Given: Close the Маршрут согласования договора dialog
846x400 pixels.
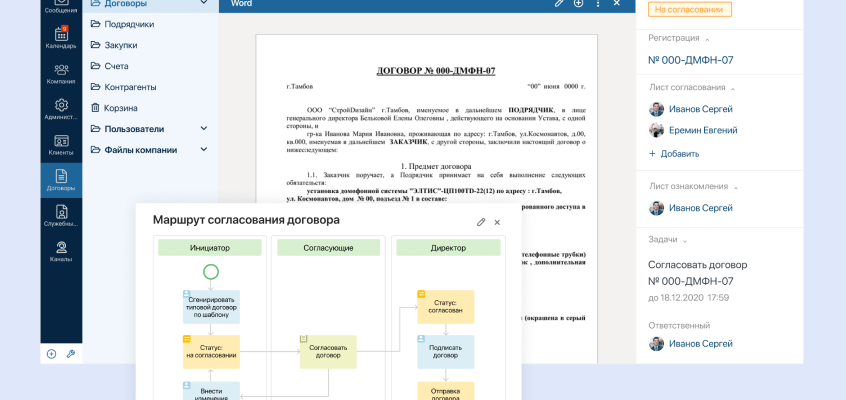Looking at the screenshot, I should 497,222.
